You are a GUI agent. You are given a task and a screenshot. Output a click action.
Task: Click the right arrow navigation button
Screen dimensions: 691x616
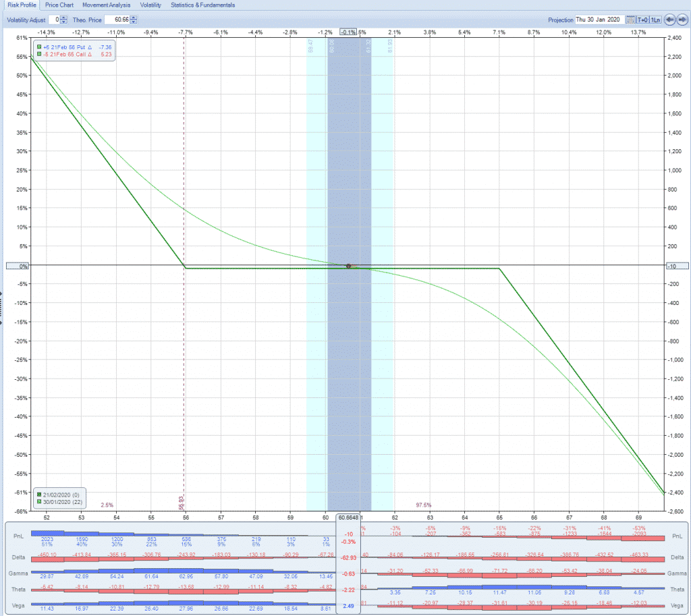(682, 20)
